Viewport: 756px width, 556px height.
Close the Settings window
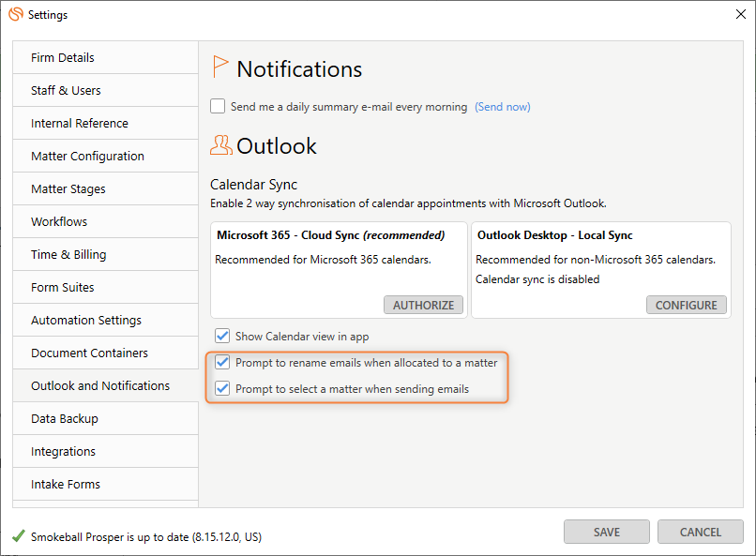(x=741, y=14)
